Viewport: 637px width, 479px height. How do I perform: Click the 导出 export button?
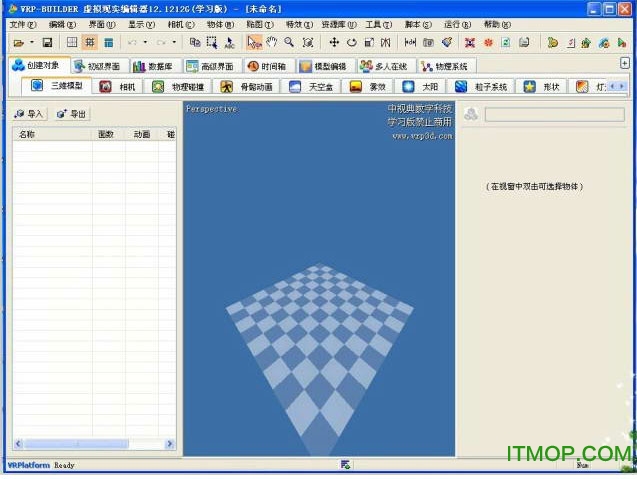72,114
